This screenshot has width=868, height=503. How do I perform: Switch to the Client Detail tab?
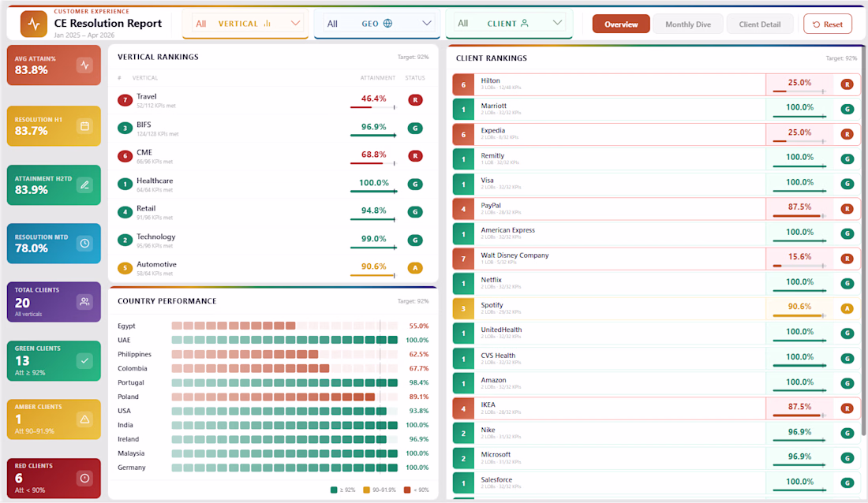[x=759, y=24]
